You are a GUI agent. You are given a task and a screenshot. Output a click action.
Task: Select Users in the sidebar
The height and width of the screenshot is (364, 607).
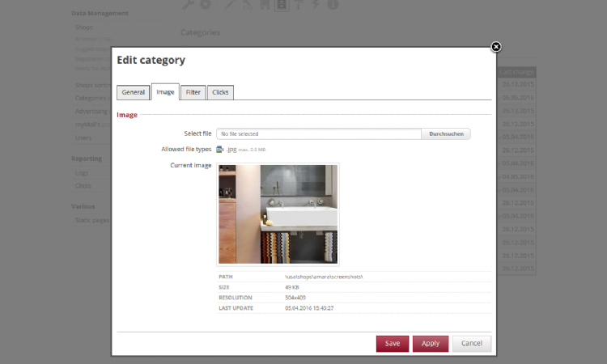pos(83,138)
